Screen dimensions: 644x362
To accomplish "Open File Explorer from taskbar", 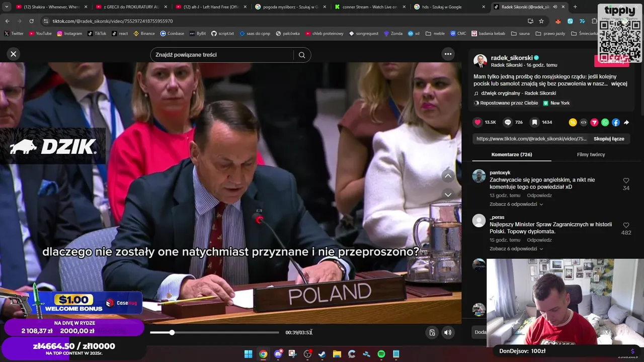I will [337, 354].
